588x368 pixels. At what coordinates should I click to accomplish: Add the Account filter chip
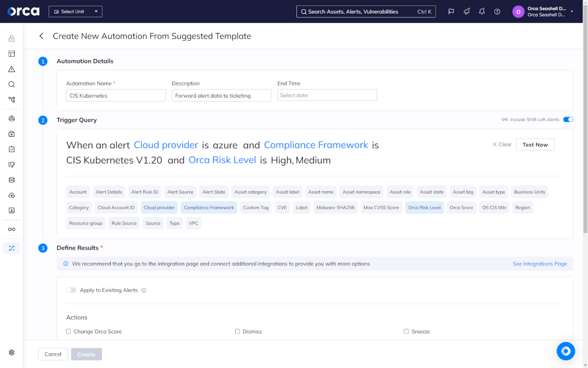pos(78,192)
